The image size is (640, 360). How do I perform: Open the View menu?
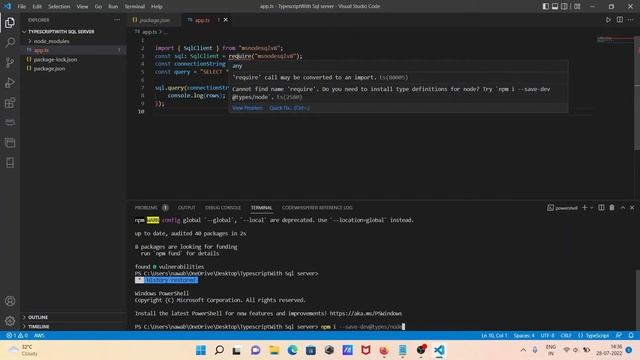pyautogui.click(x=82, y=7)
